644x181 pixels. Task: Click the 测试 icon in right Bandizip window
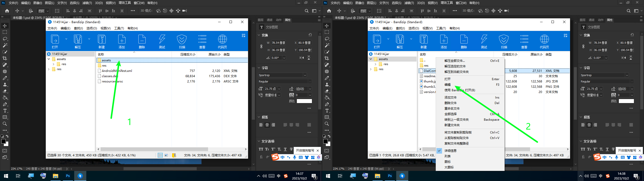[484, 41]
